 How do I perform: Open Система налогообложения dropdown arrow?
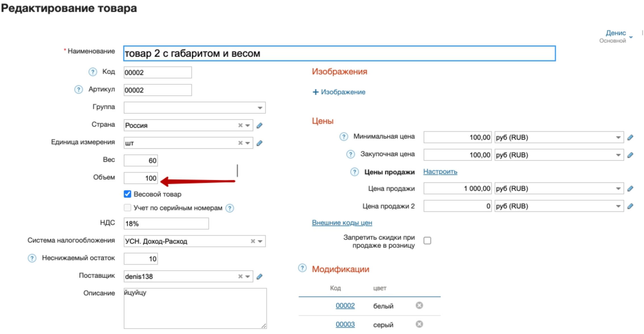point(260,241)
